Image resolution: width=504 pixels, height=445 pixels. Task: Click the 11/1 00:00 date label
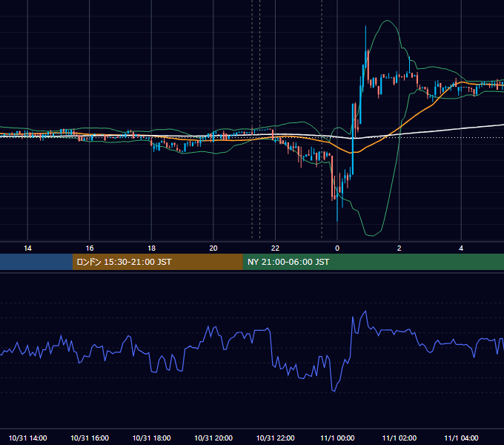tap(337, 438)
